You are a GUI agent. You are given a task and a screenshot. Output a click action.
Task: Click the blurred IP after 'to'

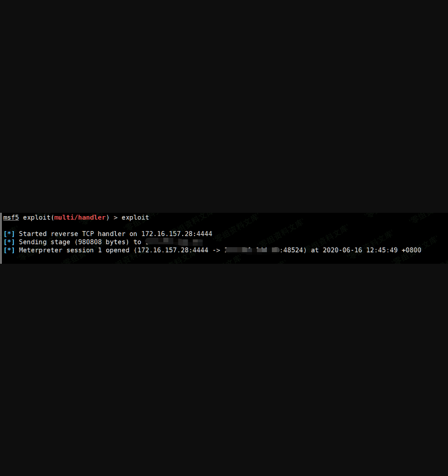174,242
